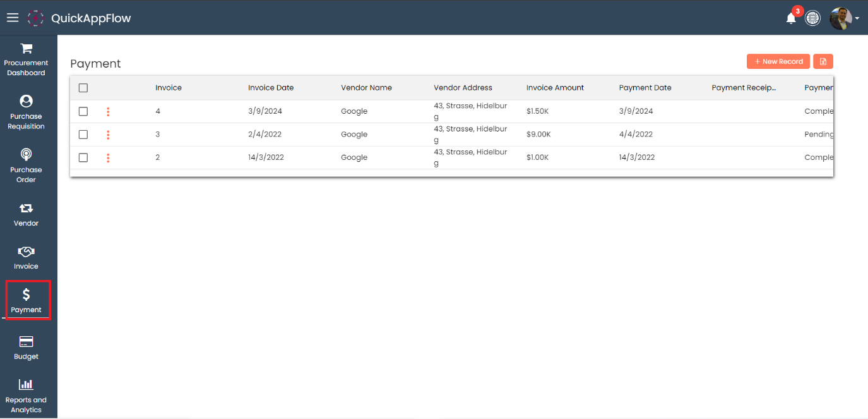This screenshot has width=868, height=419.
Task: Select checkbox for invoice 4 row
Action: tap(83, 111)
